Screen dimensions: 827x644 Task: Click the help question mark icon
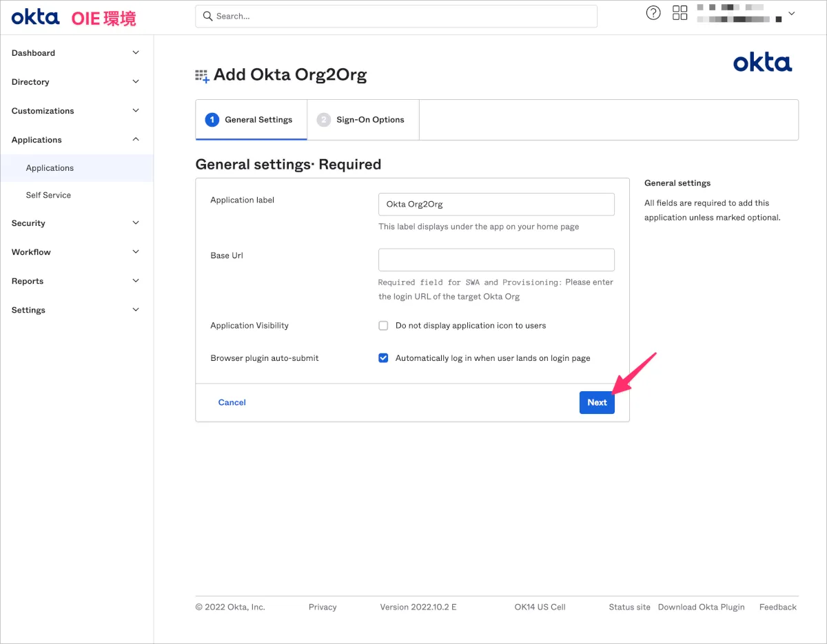(x=653, y=13)
